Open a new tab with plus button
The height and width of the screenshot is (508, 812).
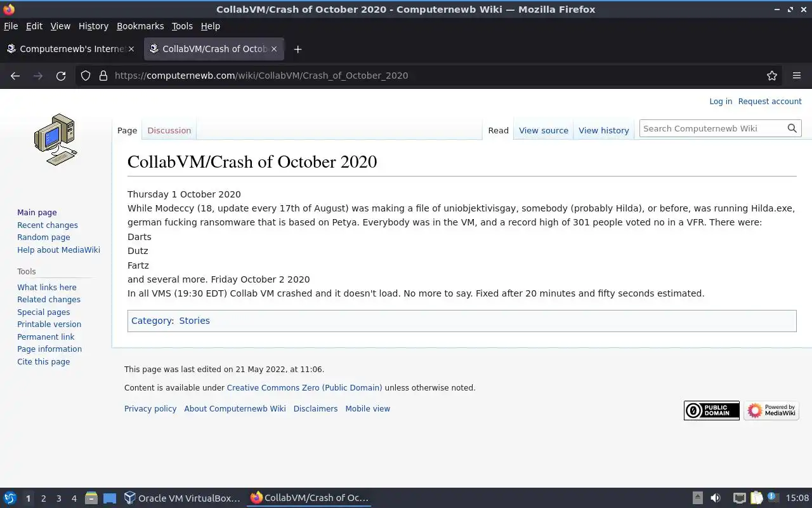pos(298,49)
